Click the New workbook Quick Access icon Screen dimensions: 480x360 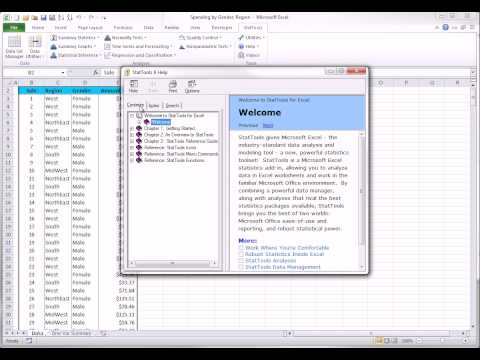point(17,17)
